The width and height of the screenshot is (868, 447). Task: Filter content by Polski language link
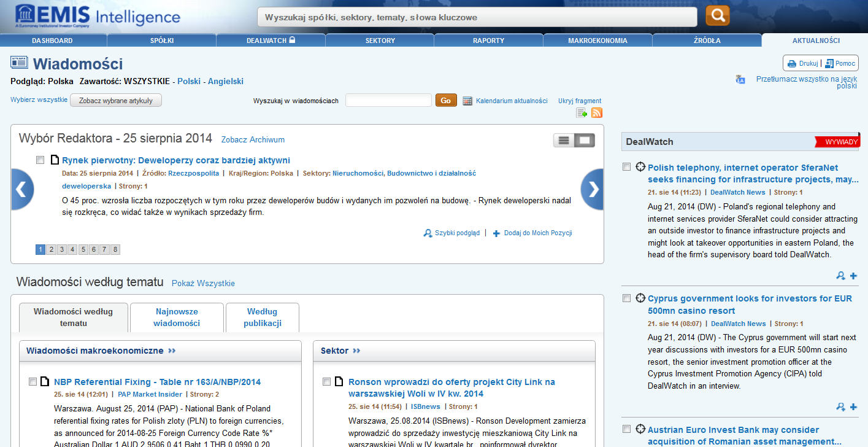[189, 81]
